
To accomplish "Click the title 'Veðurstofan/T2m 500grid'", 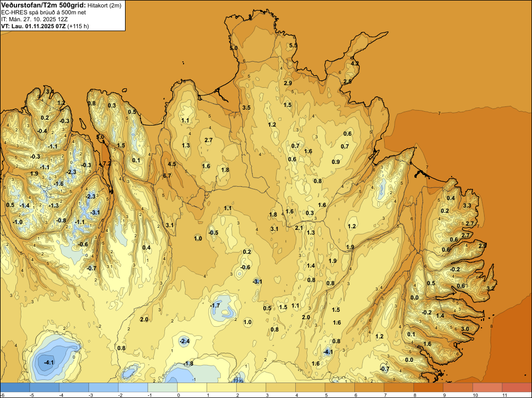I will tap(44, 5).
